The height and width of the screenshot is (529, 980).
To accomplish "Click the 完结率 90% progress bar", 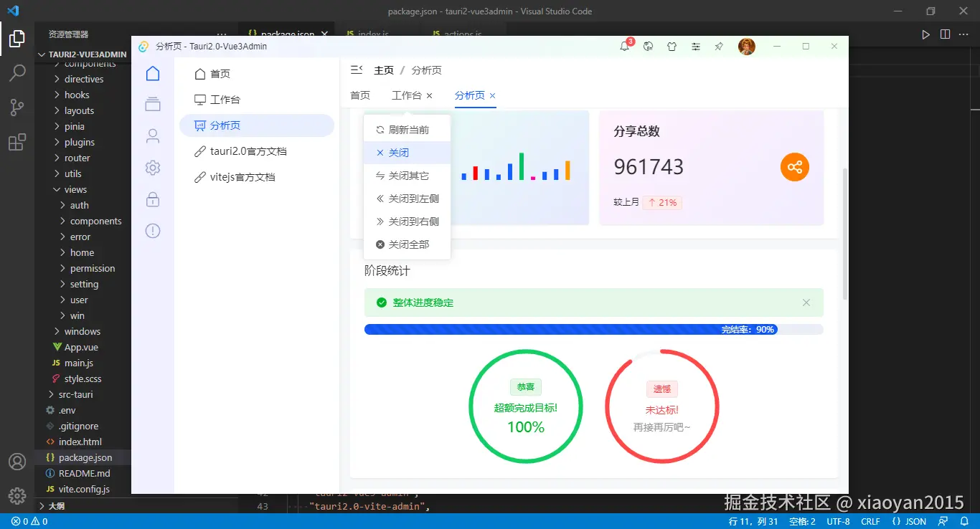I will click(x=594, y=329).
